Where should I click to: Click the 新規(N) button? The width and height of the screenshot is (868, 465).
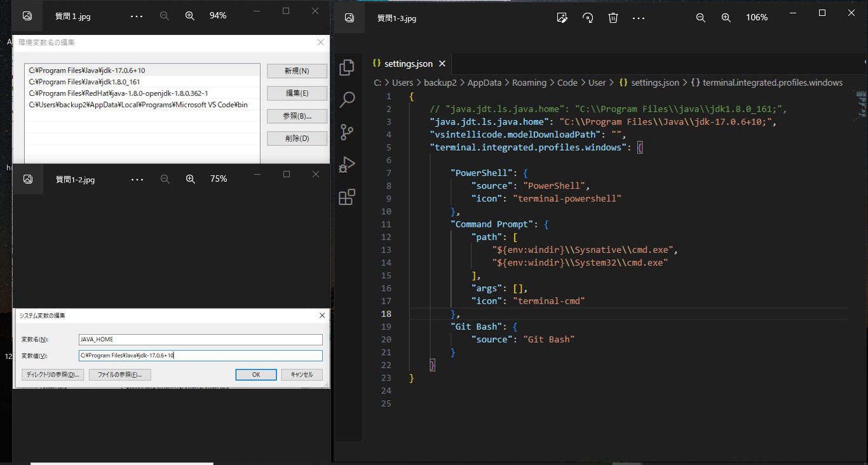pyautogui.click(x=297, y=71)
